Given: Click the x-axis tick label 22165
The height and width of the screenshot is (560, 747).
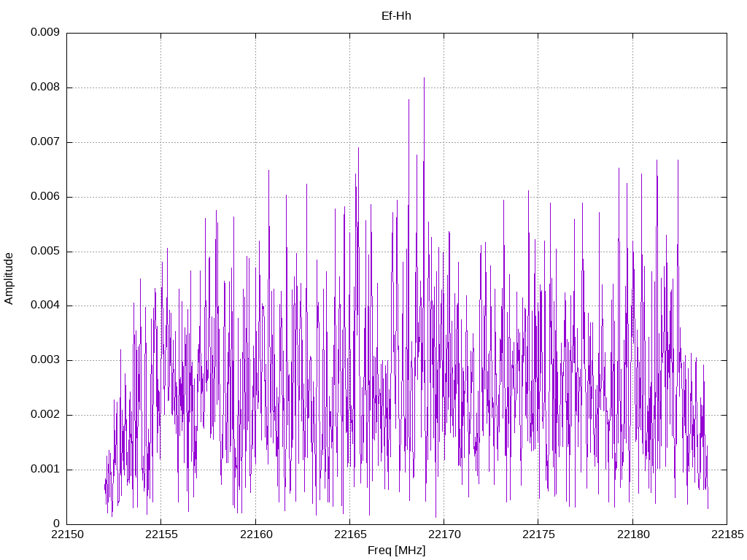Looking at the screenshot, I should pos(349,534).
